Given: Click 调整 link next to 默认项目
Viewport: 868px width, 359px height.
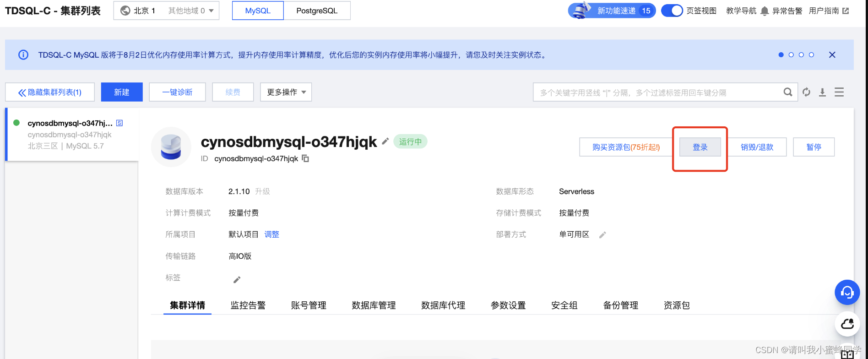Looking at the screenshot, I should [x=272, y=234].
